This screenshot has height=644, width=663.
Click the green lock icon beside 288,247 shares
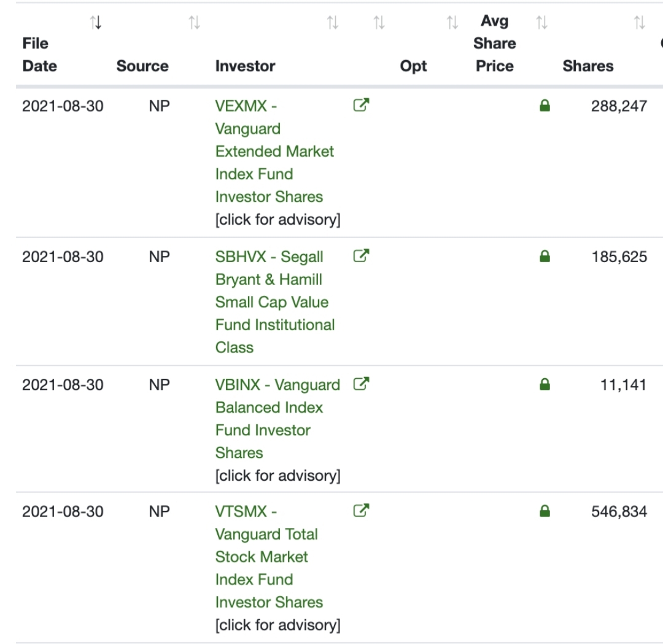tap(545, 106)
